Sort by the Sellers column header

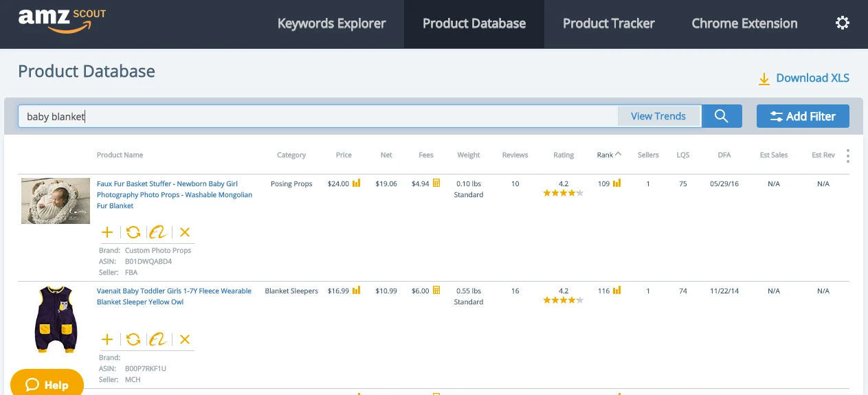click(648, 155)
